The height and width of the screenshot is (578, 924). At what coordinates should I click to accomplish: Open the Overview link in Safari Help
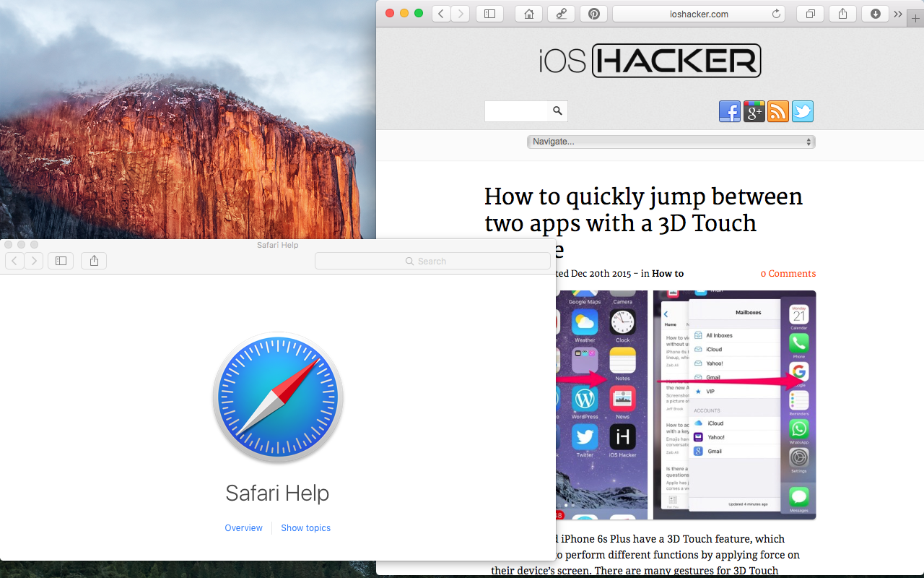243,528
